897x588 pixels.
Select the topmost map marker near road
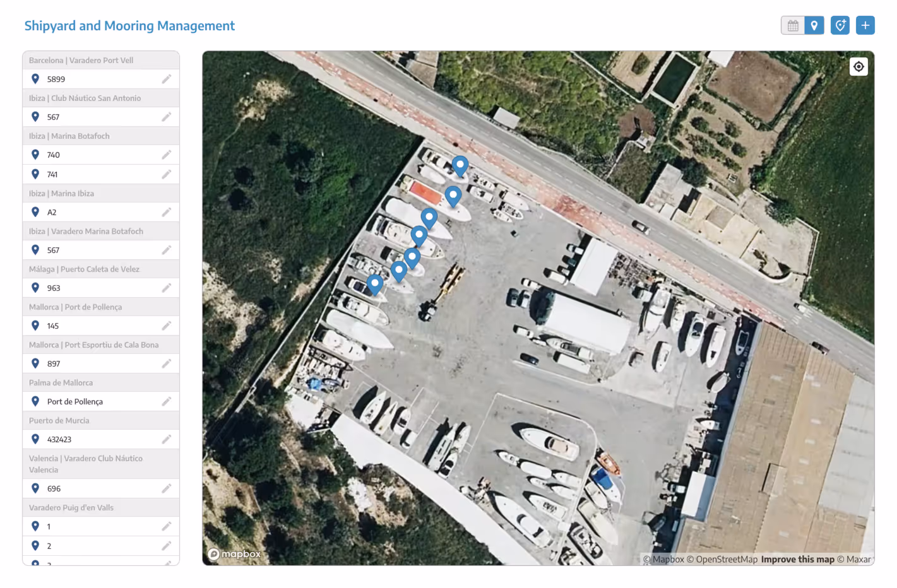click(460, 166)
